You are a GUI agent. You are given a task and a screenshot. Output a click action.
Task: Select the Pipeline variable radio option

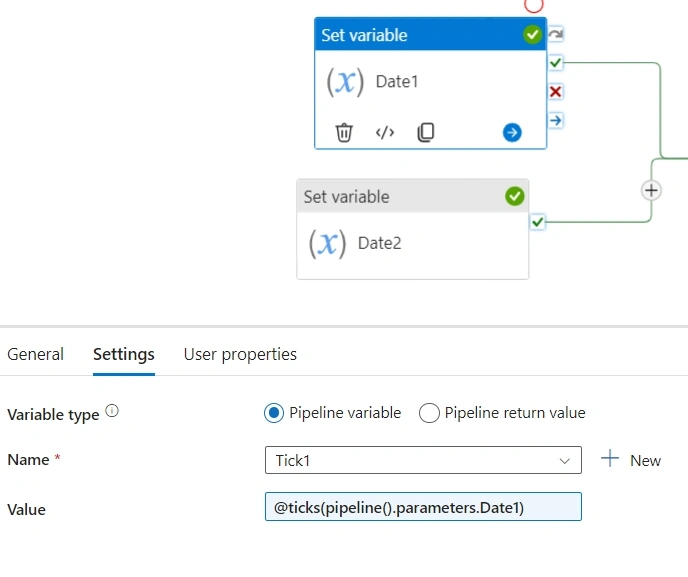click(x=274, y=413)
